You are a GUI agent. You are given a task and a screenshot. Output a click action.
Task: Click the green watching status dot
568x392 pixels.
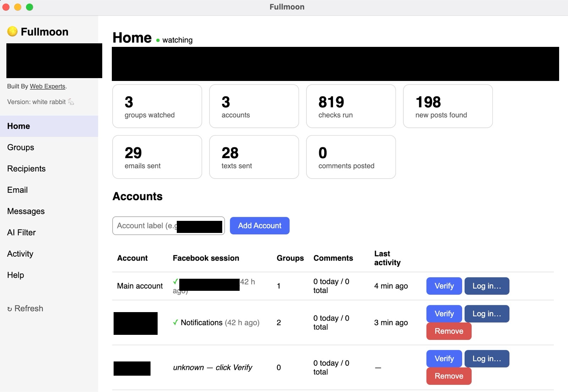[158, 40]
